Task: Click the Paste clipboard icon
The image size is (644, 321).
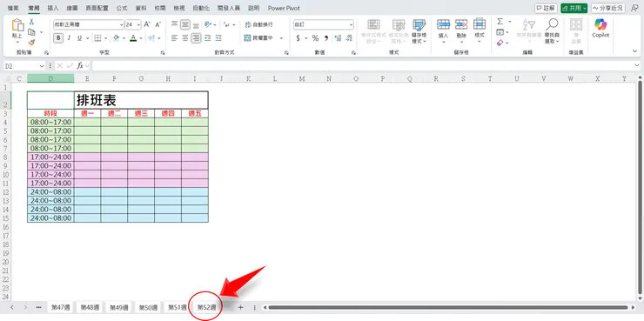Action: (17, 25)
